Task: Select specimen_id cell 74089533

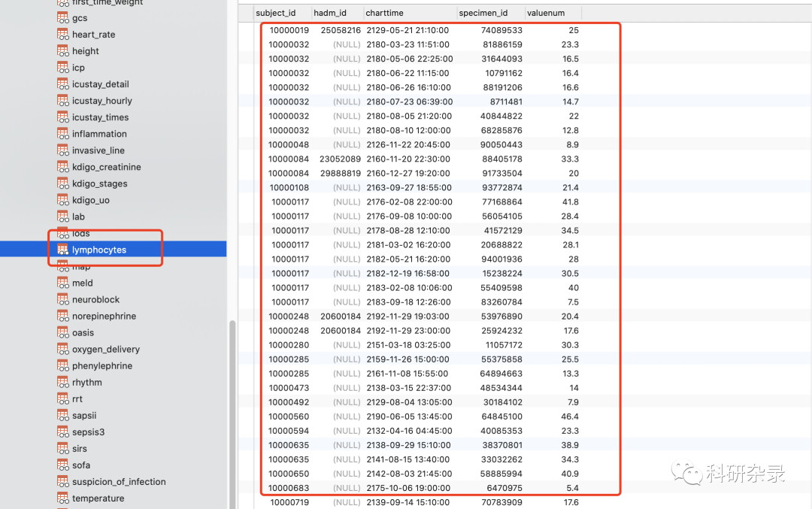Action: (501, 30)
